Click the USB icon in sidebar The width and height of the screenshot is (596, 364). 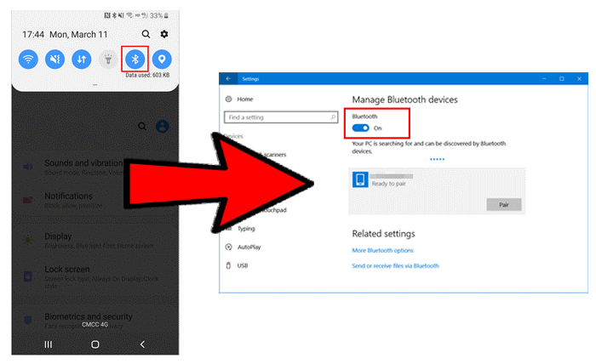click(228, 265)
